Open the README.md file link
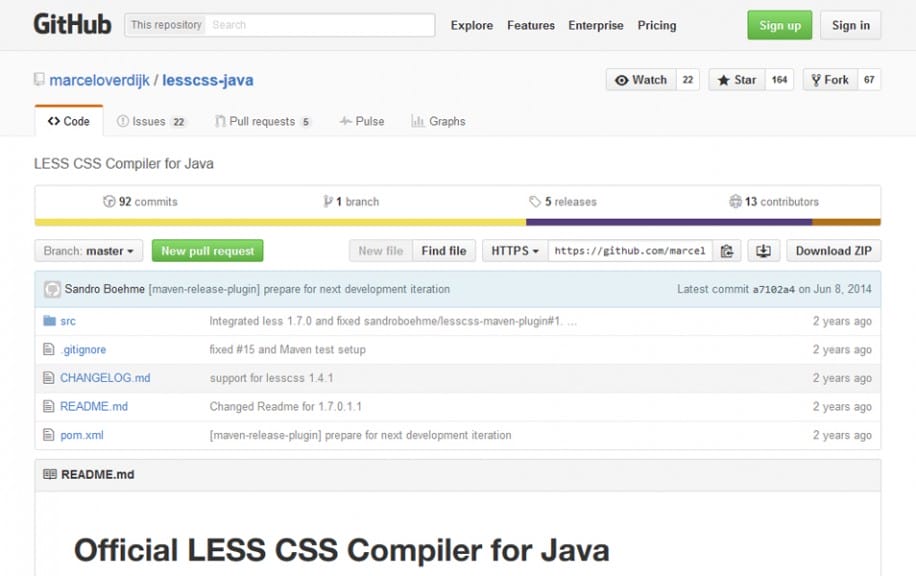Image resolution: width=916 pixels, height=576 pixels. pyautogui.click(x=93, y=407)
